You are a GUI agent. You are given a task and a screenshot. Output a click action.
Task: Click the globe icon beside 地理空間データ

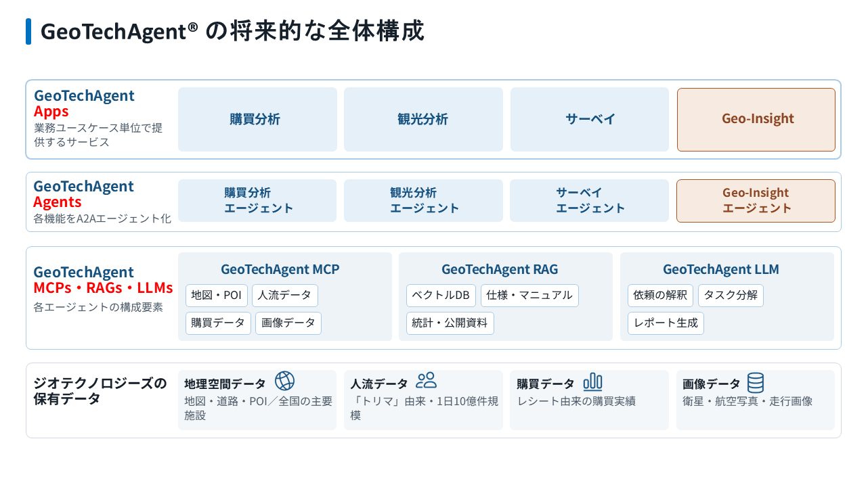284,381
